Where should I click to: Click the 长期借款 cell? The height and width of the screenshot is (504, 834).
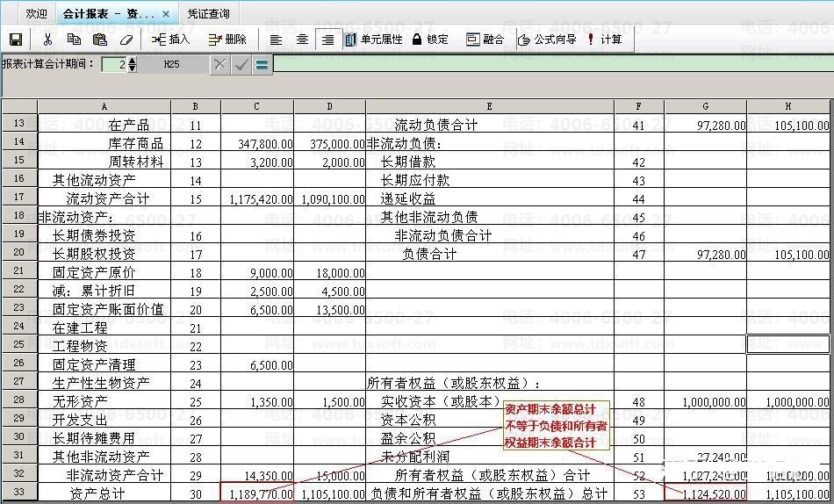490,162
